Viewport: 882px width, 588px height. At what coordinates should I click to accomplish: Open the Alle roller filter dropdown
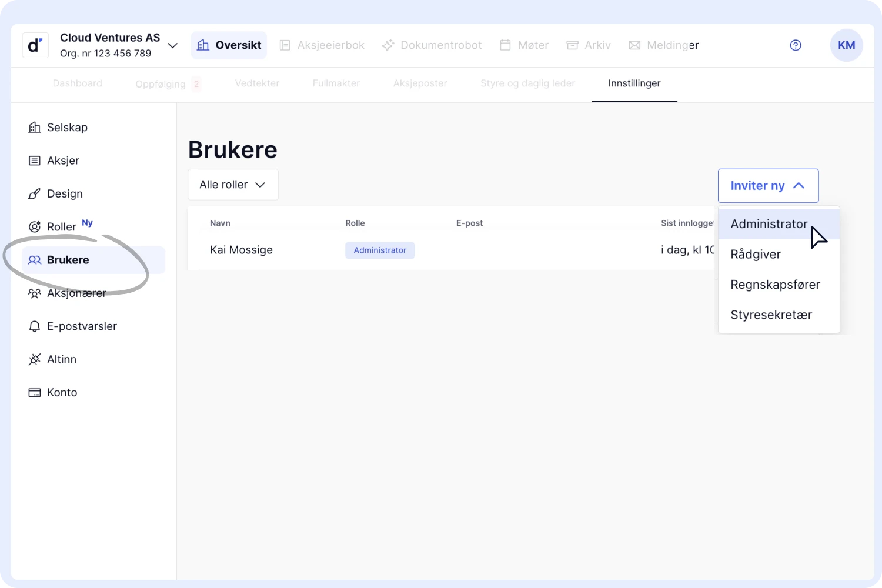point(233,185)
